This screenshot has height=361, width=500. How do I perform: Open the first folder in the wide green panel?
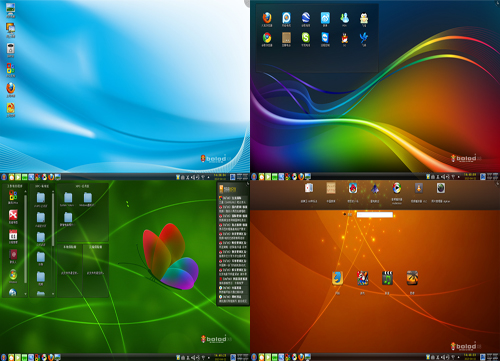(x=68, y=198)
